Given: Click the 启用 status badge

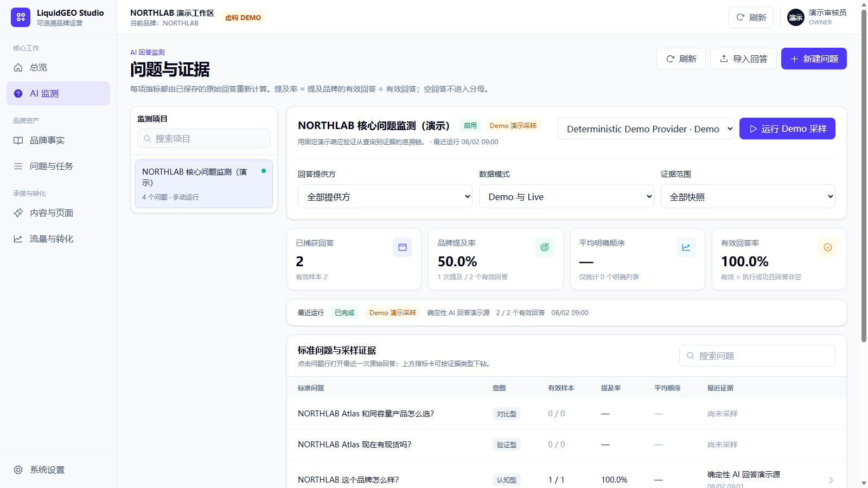Looking at the screenshot, I should coord(470,126).
